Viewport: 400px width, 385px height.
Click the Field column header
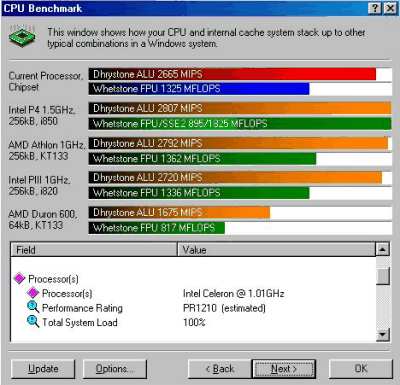(x=94, y=250)
